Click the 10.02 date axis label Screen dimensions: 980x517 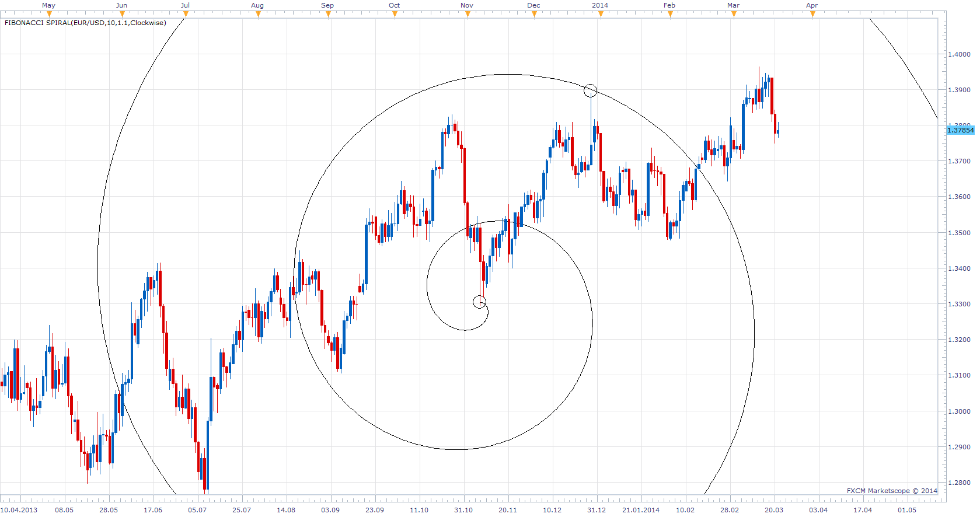(685, 510)
